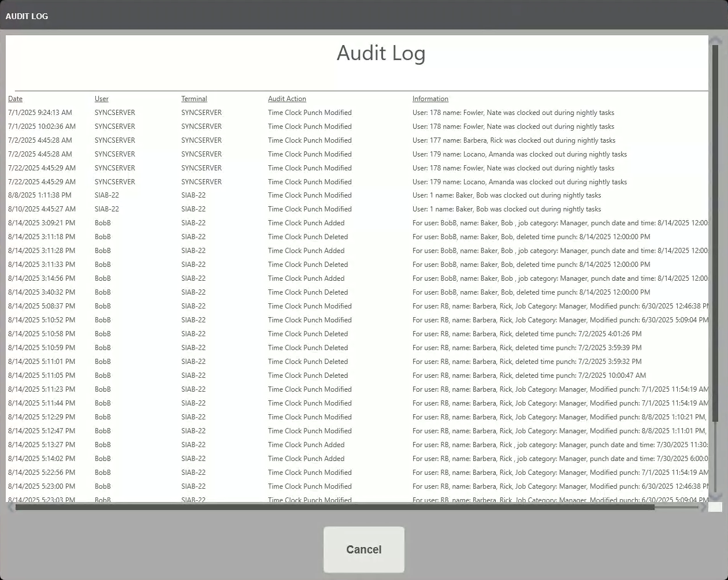Select the '8/14/2025 5:11:01 PM' date cell
This screenshot has height=580, width=728.
tap(42, 362)
